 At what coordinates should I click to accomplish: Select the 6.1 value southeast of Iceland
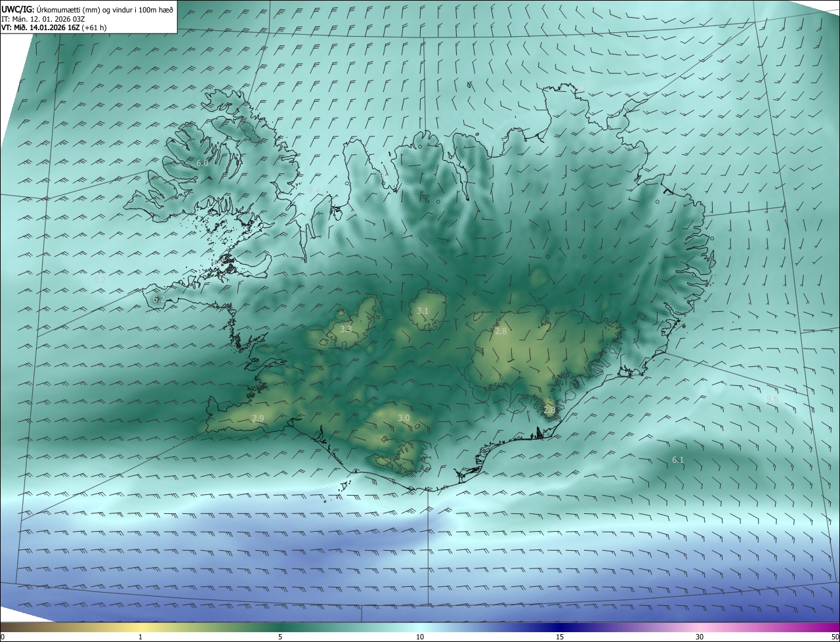coord(678,460)
